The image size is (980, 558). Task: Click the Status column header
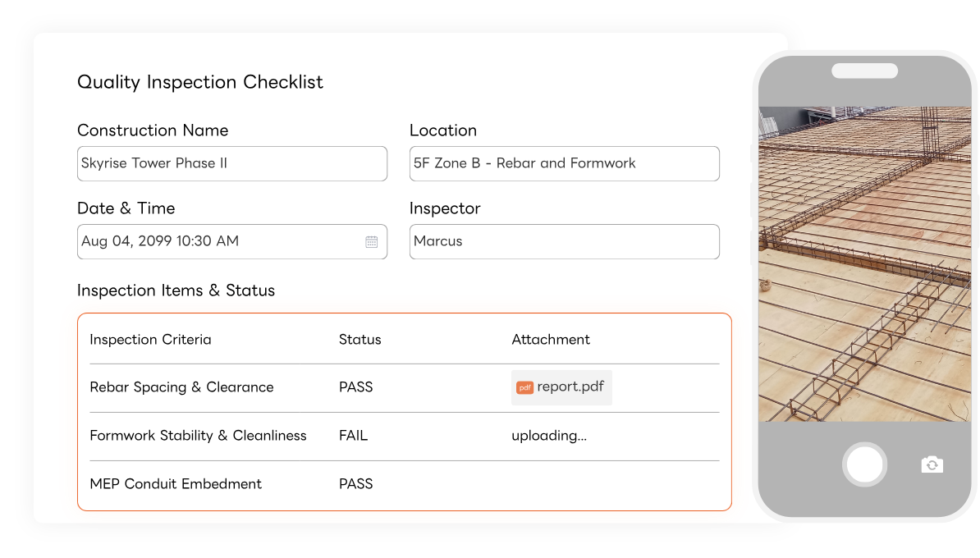(360, 339)
